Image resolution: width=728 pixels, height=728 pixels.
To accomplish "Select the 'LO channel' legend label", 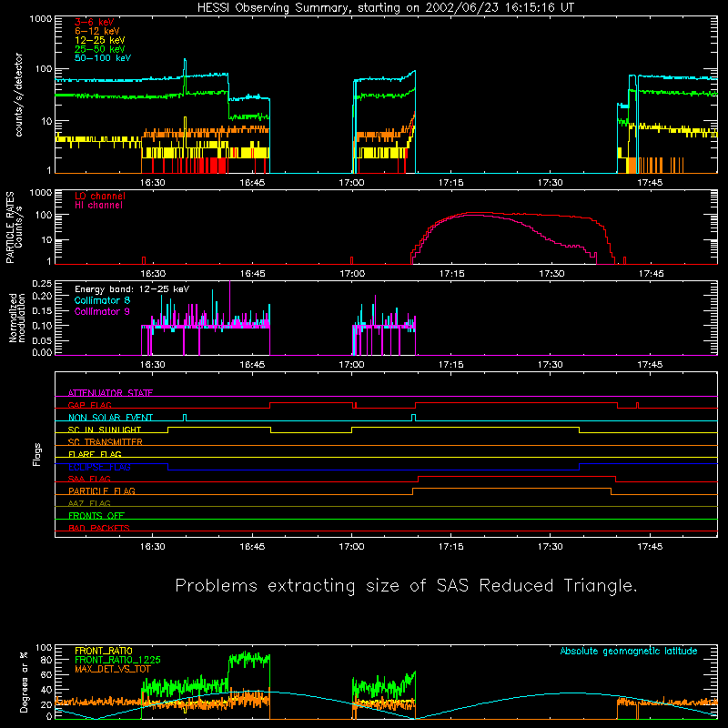I will tap(100, 196).
